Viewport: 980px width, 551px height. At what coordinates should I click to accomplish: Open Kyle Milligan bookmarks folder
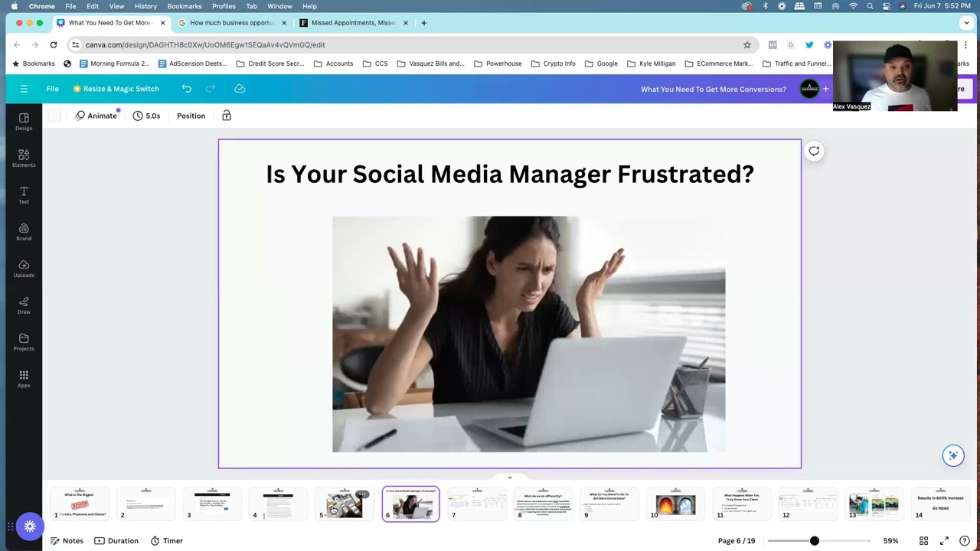[x=651, y=64]
